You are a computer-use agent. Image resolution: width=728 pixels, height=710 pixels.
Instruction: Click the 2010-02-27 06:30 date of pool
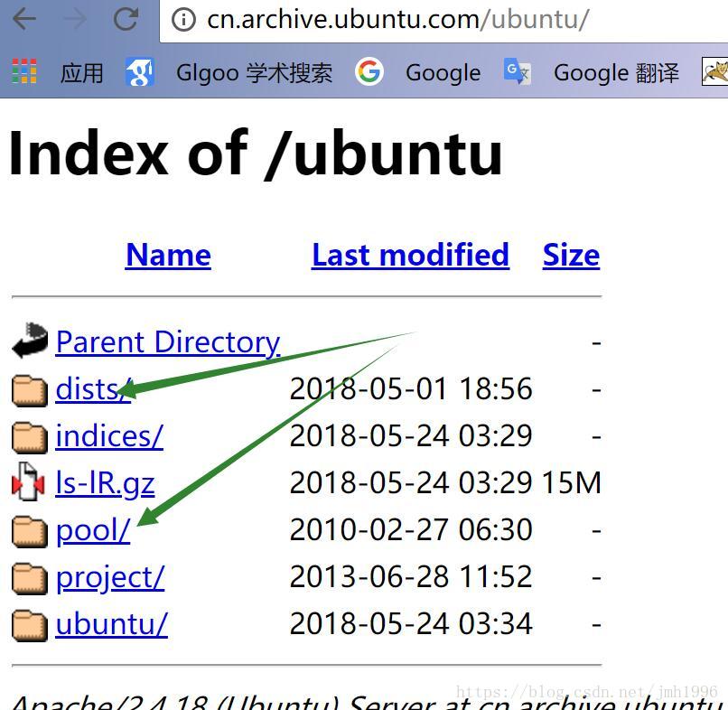point(411,529)
